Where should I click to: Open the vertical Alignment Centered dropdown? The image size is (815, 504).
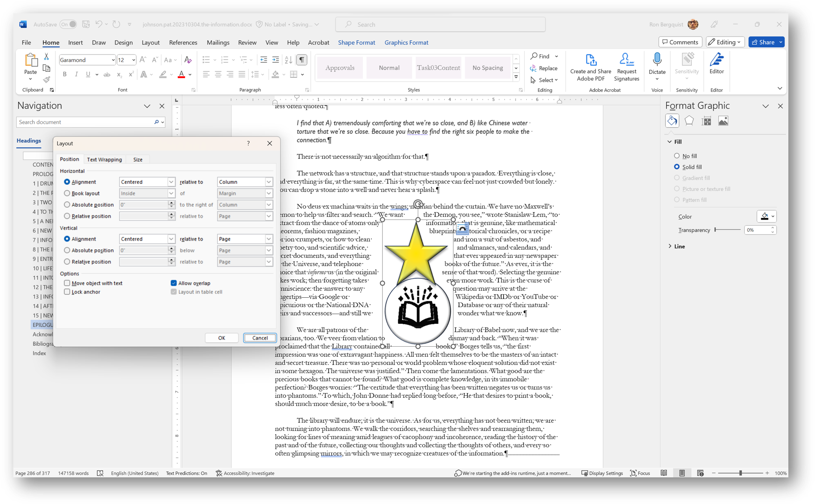click(147, 238)
